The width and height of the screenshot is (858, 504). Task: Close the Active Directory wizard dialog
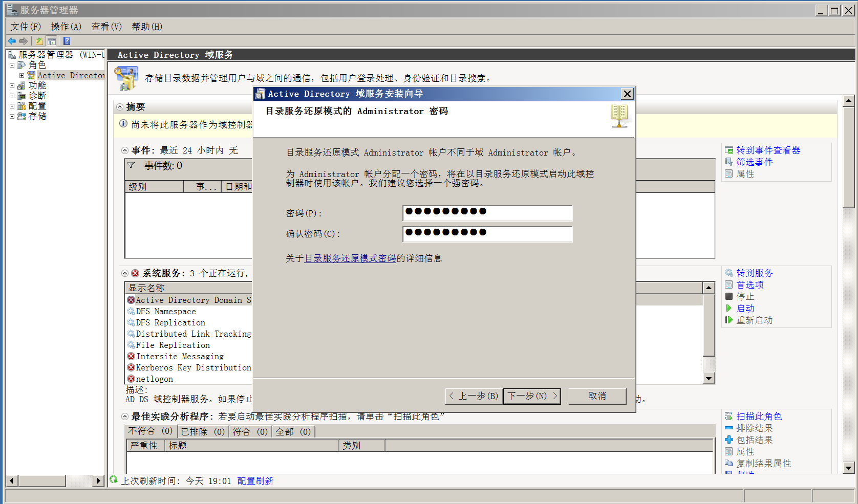[627, 94]
